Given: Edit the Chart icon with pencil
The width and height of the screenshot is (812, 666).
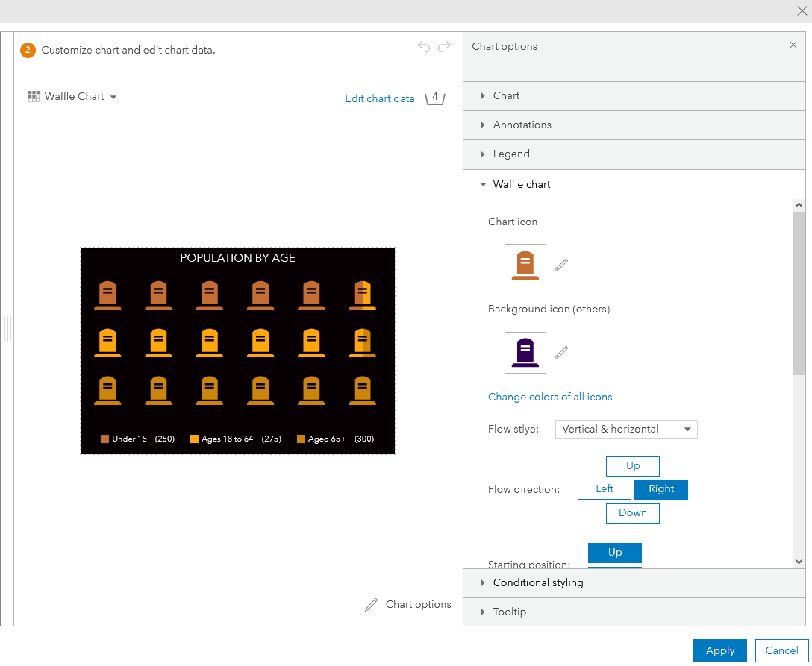Looking at the screenshot, I should point(561,265).
